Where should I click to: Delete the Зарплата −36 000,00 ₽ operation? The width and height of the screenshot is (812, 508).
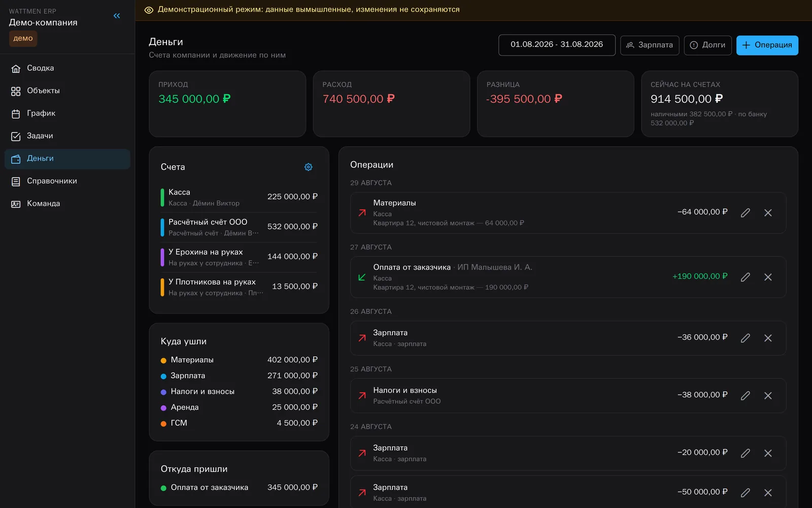tap(768, 338)
